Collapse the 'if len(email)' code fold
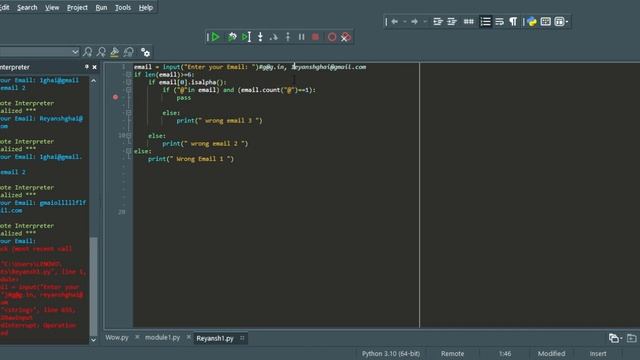640x360 pixels. (129, 74)
